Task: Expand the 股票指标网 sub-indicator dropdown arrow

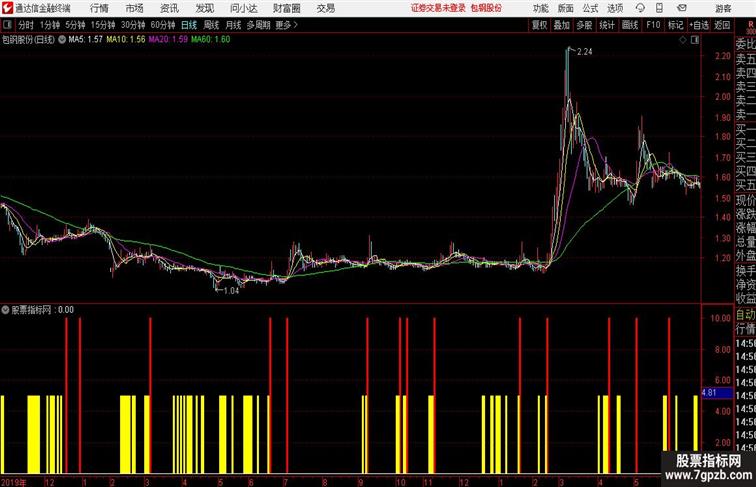Action: [5, 310]
